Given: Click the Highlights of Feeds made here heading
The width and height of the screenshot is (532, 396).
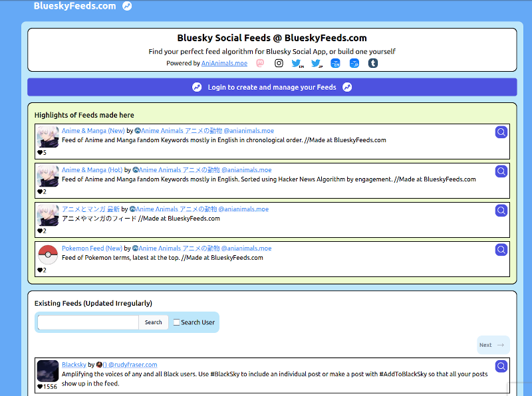Looking at the screenshot, I should pyautogui.click(x=84, y=115).
